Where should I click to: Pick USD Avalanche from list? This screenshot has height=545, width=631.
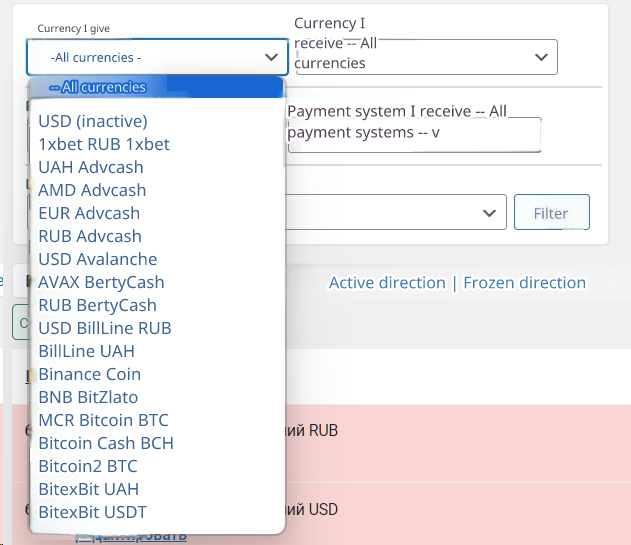[x=97, y=259]
